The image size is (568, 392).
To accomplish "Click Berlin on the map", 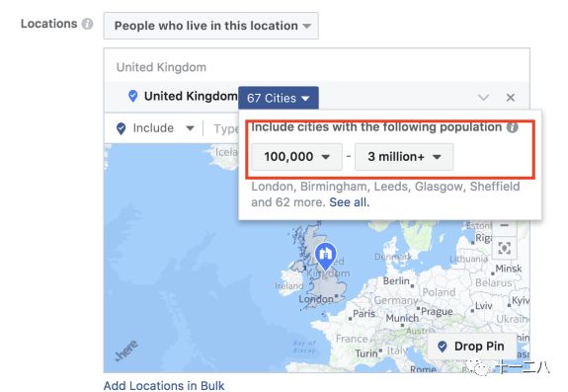I will point(396,280).
